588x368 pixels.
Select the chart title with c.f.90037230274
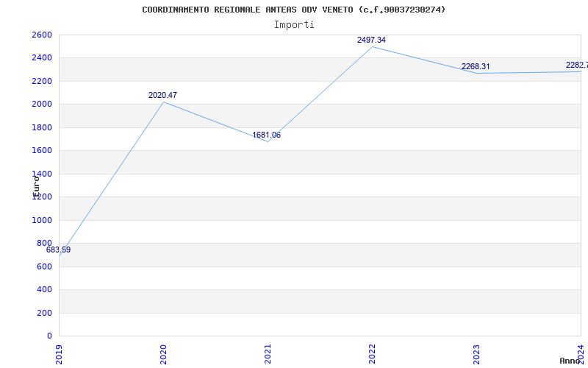point(293,10)
